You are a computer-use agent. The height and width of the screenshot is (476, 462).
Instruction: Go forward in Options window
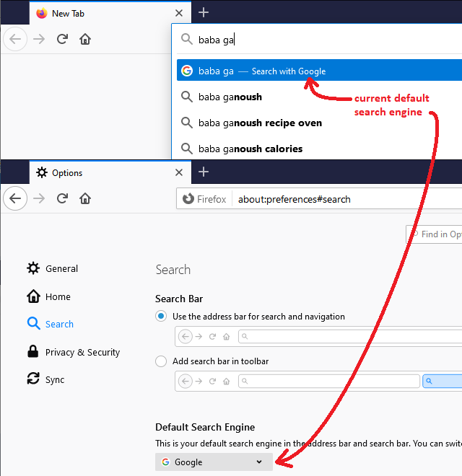click(39, 198)
